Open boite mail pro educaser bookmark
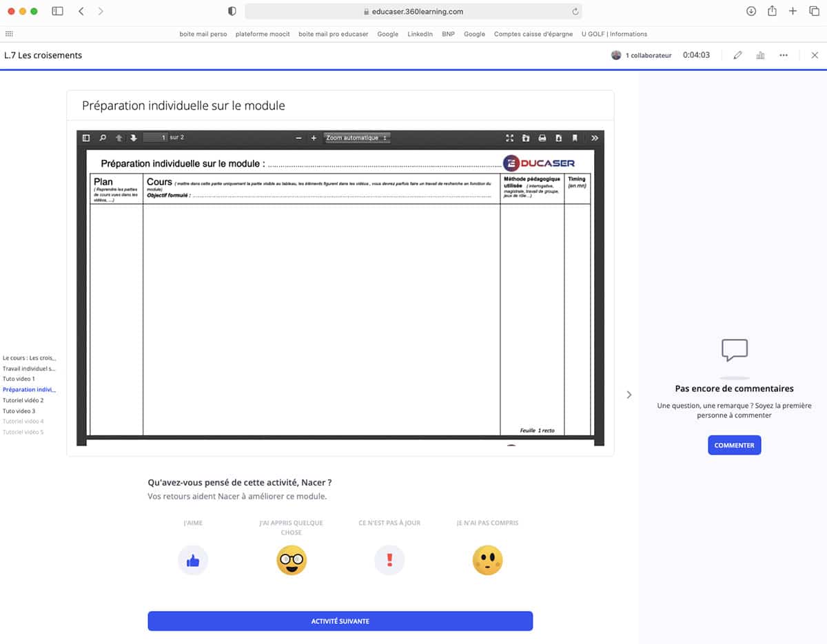This screenshot has height=644, width=827. tap(334, 34)
